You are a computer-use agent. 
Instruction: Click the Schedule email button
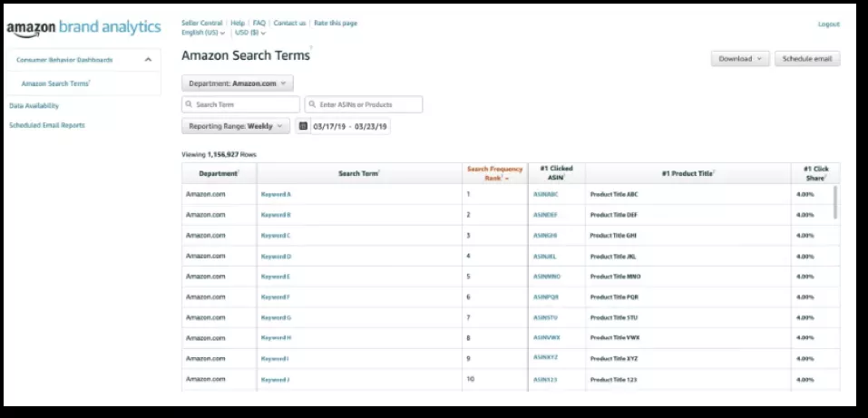tap(807, 59)
